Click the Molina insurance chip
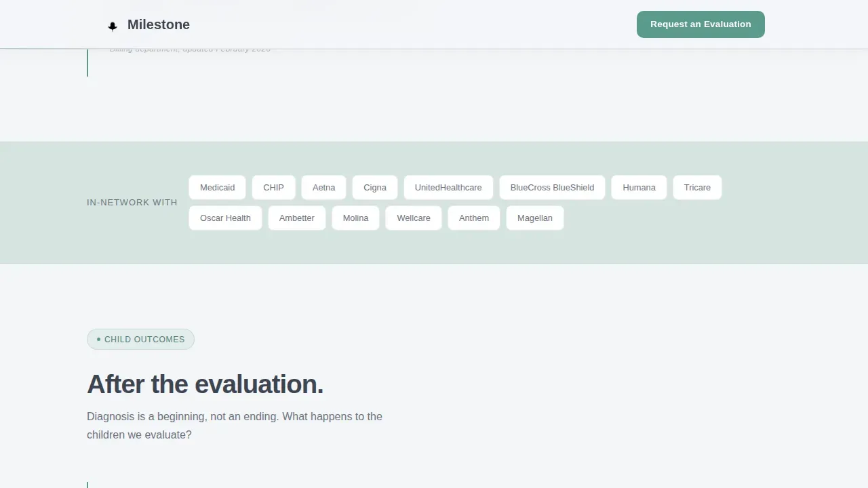 click(355, 218)
